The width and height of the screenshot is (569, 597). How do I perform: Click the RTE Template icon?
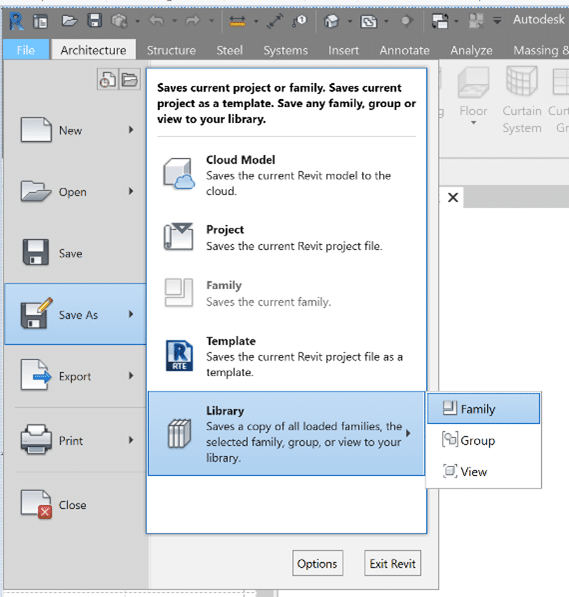(179, 356)
